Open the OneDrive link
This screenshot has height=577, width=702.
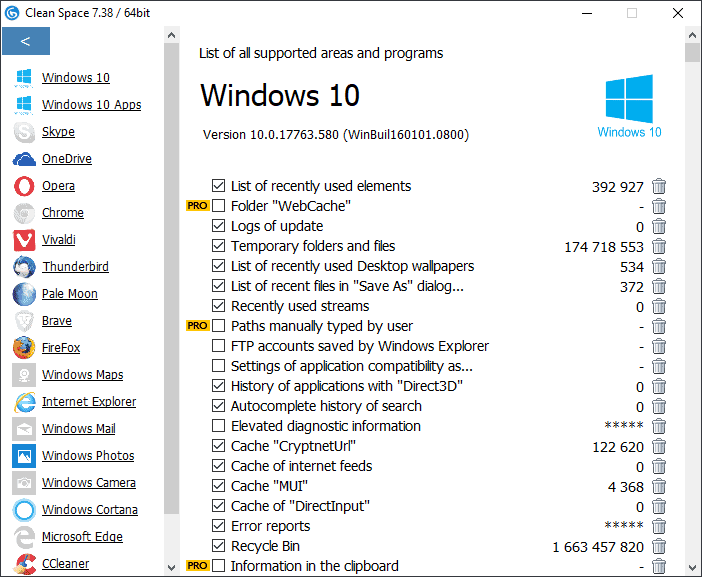67,158
